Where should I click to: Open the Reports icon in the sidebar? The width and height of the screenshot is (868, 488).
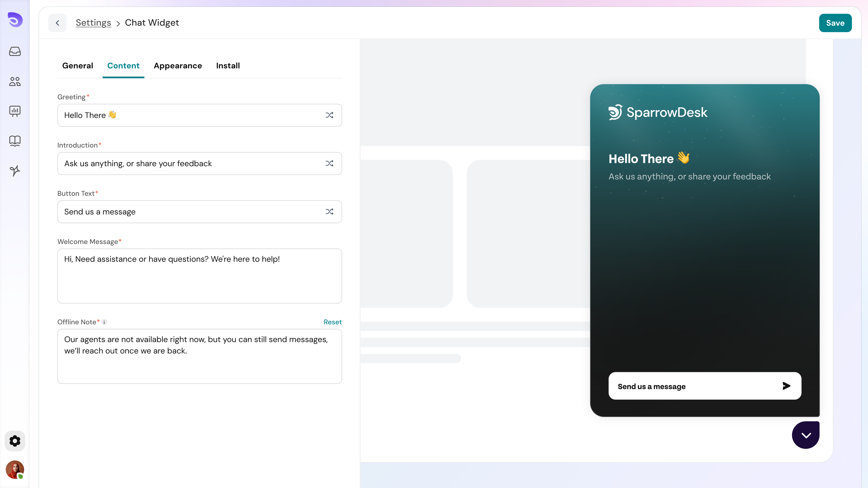[x=15, y=111]
